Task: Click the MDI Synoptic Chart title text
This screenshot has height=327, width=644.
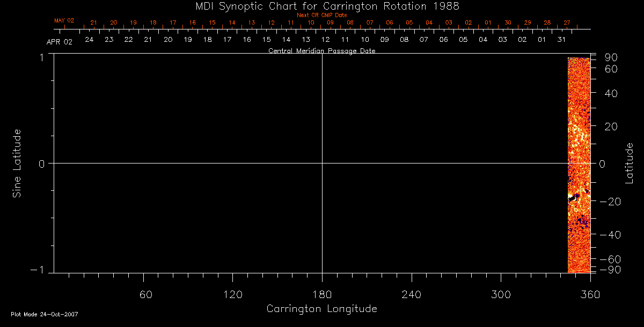Action: 322,6
